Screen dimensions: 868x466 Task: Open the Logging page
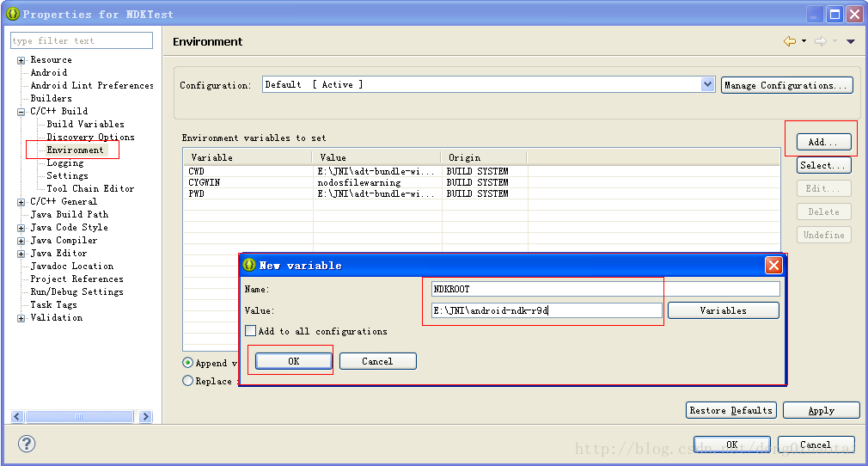click(64, 162)
